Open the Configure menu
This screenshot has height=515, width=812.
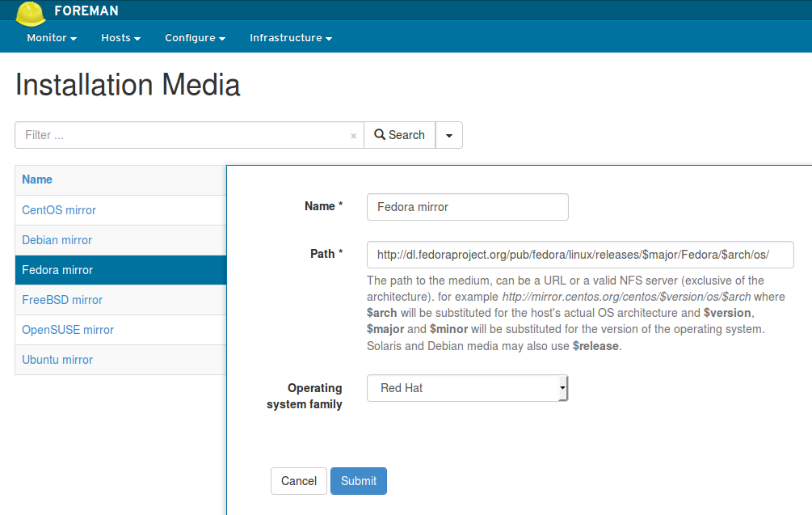(196, 38)
